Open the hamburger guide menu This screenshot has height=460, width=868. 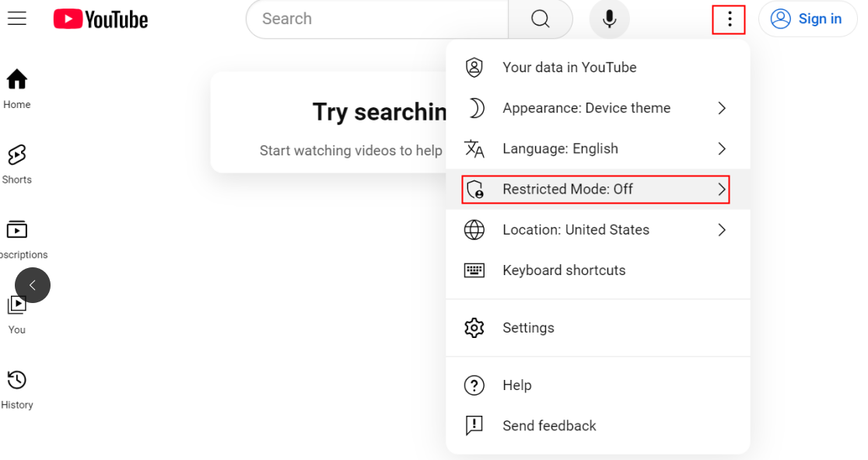coord(17,19)
